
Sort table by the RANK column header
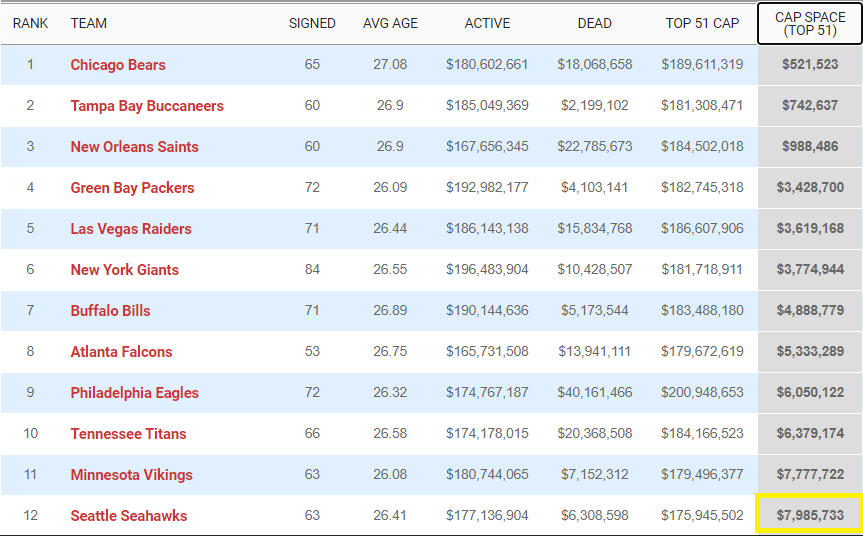pyautogui.click(x=30, y=23)
